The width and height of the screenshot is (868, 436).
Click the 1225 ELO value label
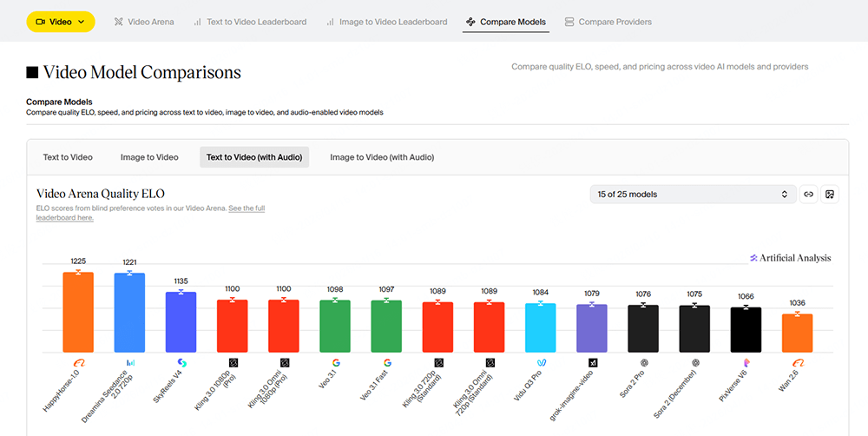(x=78, y=261)
